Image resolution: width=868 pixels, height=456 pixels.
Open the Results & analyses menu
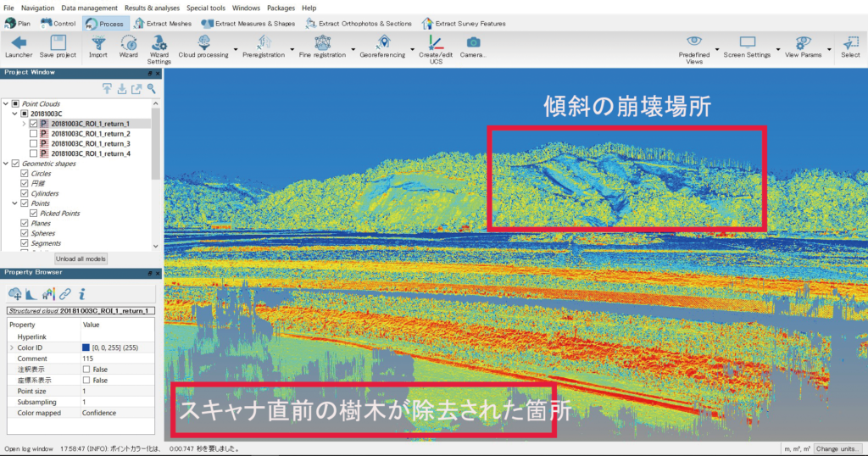click(x=152, y=8)
